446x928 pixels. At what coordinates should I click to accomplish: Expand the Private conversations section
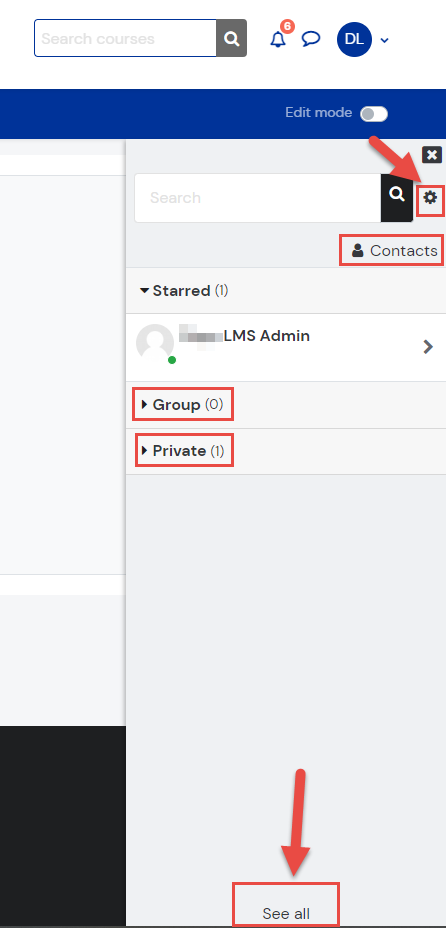183,451
